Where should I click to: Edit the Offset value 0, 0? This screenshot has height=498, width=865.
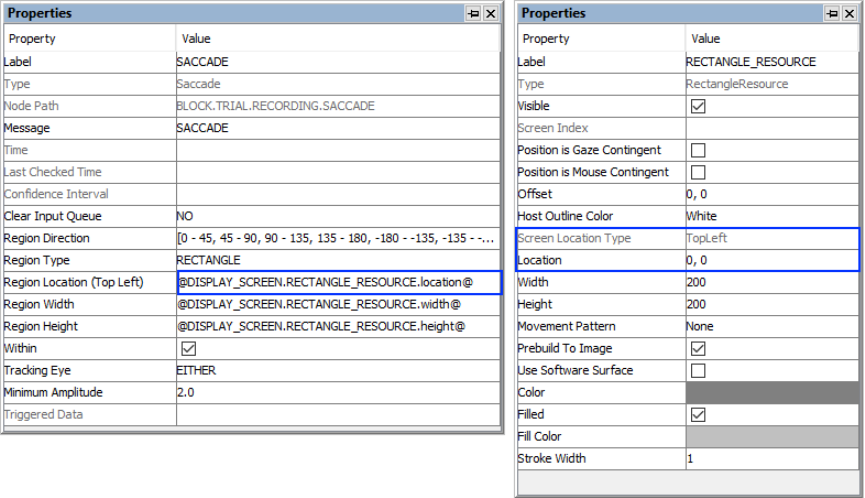(x=772, y=194)
